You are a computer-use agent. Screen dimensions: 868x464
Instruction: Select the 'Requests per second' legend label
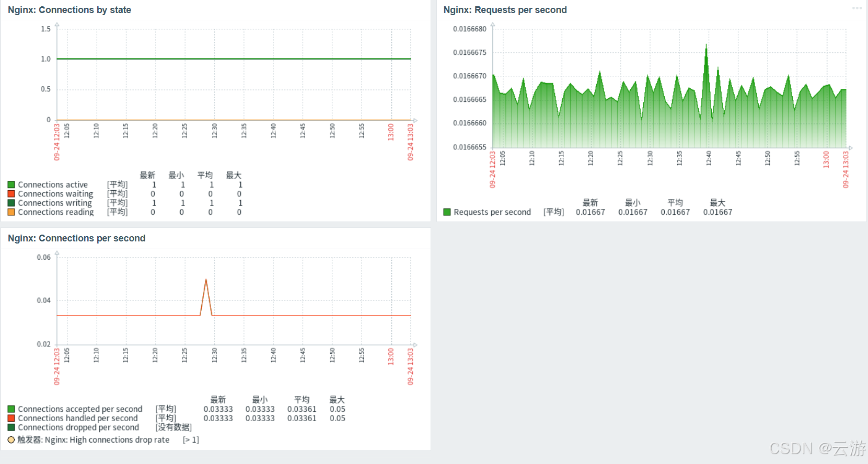click(x=492, y=212)
